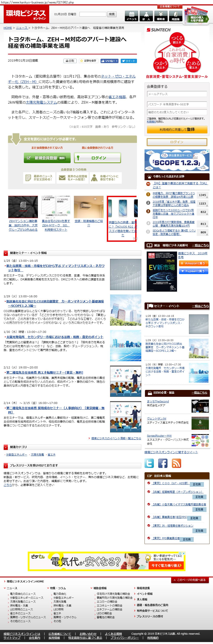The height and width of the screenshot is (644, 213).
Task: Click the green 新規会員登録 無料 button
Action: 47,158
